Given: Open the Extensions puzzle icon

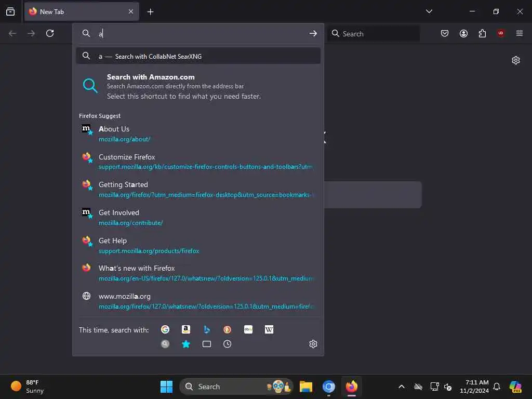Looking at the screenshot, I should 482,33.
